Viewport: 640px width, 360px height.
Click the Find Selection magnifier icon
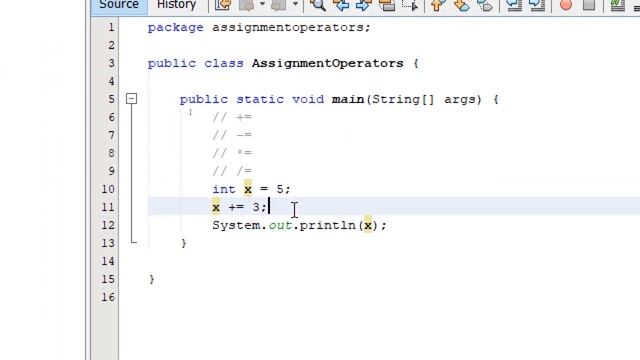(318, 5)
